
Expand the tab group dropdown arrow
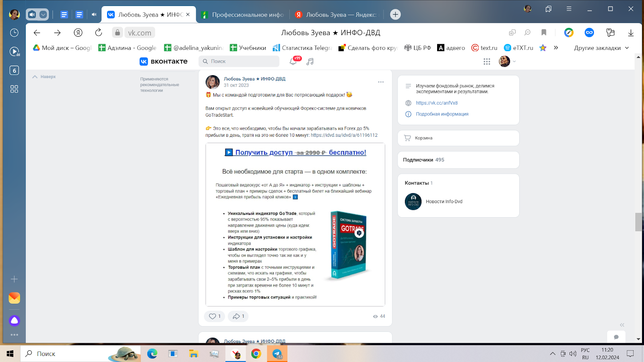[x=43, y=14]
